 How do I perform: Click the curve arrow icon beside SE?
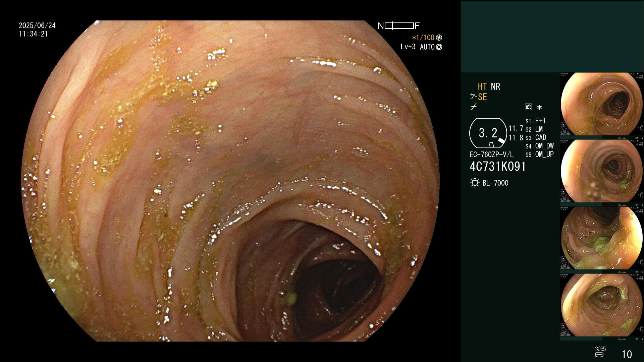pos(473,97)
